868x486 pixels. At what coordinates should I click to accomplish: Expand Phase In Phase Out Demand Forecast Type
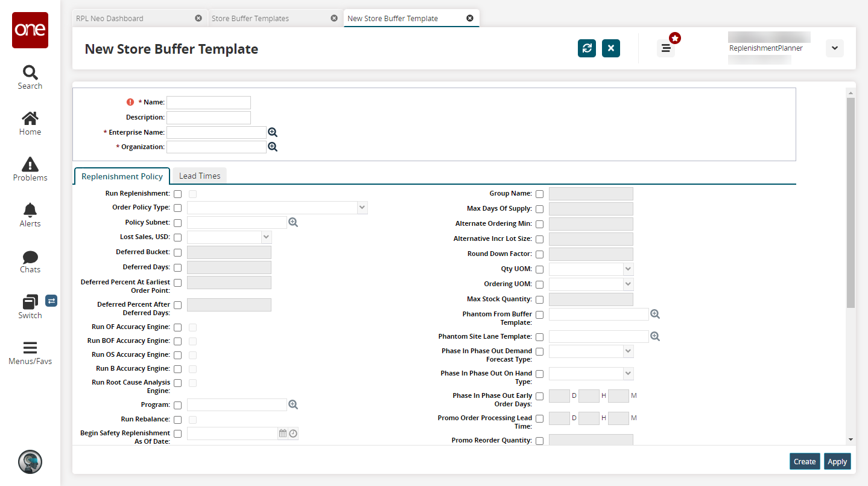click(628, 351)
